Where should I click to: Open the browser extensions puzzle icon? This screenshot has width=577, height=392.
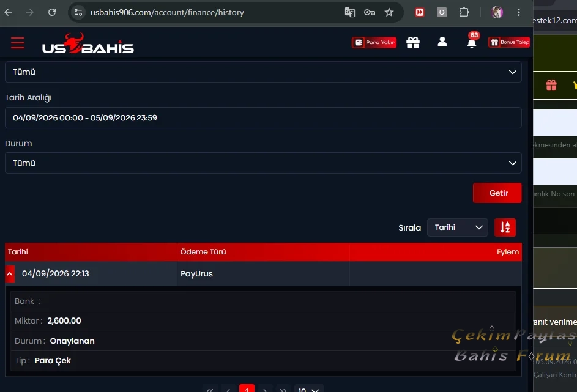pos(464,12)
